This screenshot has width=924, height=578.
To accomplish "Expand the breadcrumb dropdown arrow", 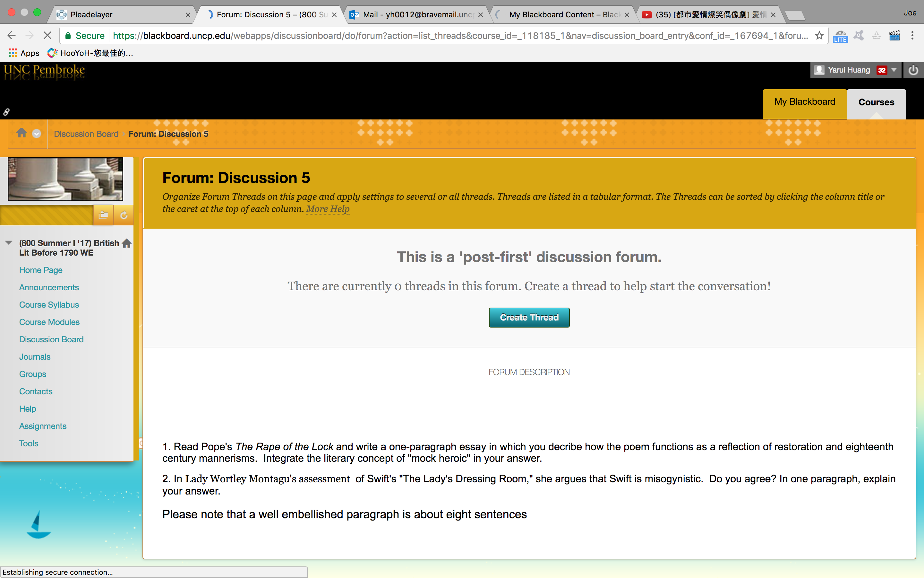I will tap(37, 134).
